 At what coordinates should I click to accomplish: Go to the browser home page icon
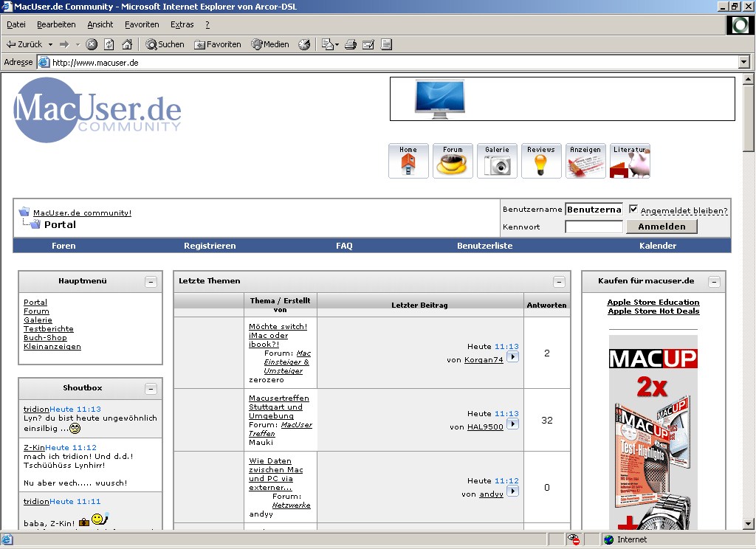coord(127,44)
